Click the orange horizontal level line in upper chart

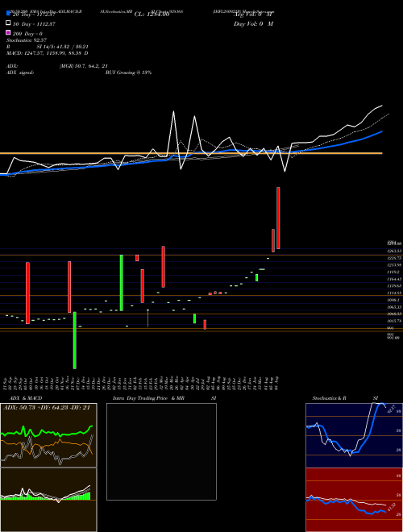[191, 153]
